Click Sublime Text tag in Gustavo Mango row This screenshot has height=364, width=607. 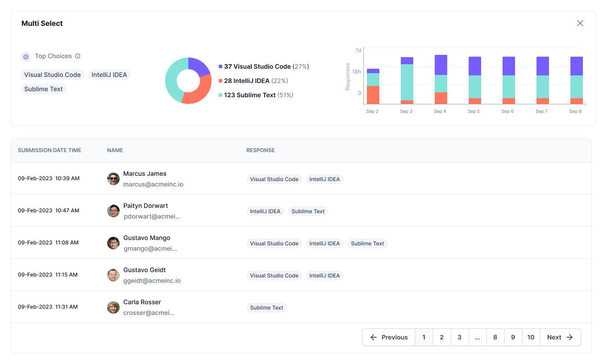click(367, 244)
